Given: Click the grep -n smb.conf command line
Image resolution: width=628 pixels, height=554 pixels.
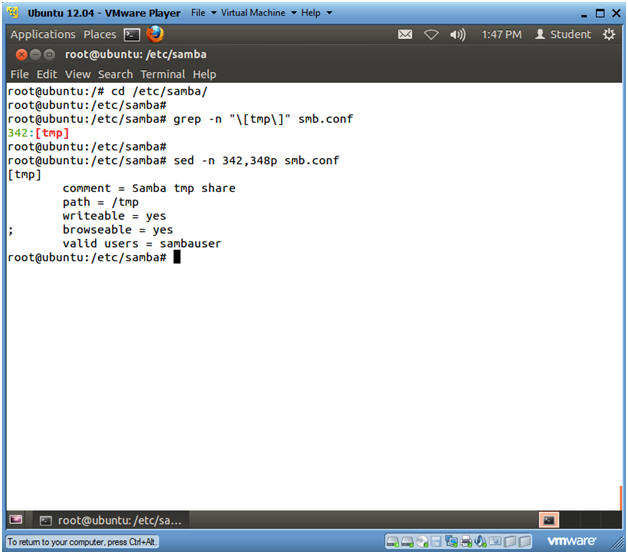Looking at the screenshot, I should [x=263, y=119].
